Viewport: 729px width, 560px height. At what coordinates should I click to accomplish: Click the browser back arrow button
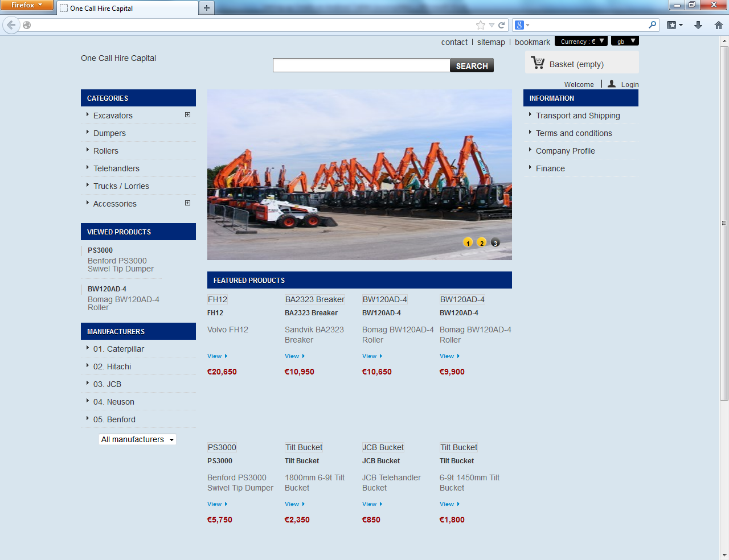[11, 25]
